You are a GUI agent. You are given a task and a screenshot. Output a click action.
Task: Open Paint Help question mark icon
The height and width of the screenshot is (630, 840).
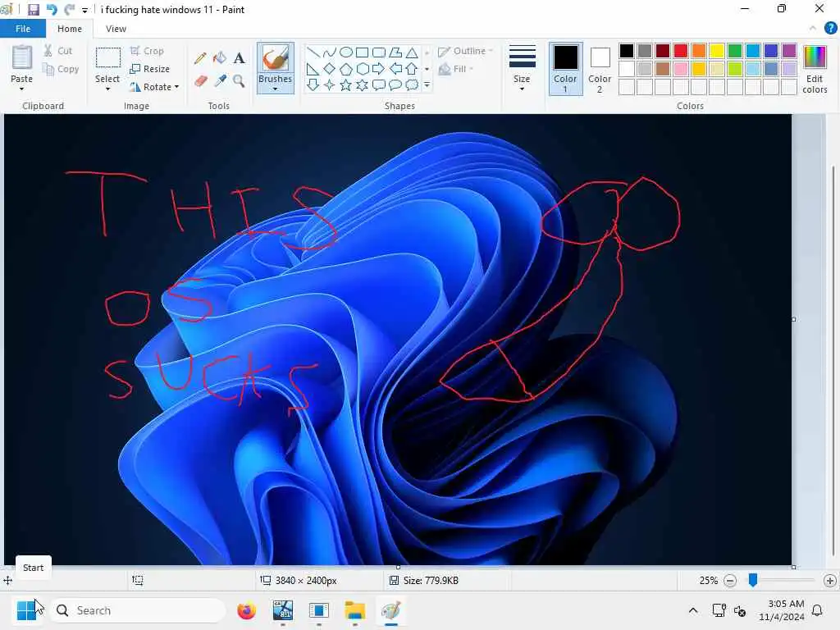830,29
